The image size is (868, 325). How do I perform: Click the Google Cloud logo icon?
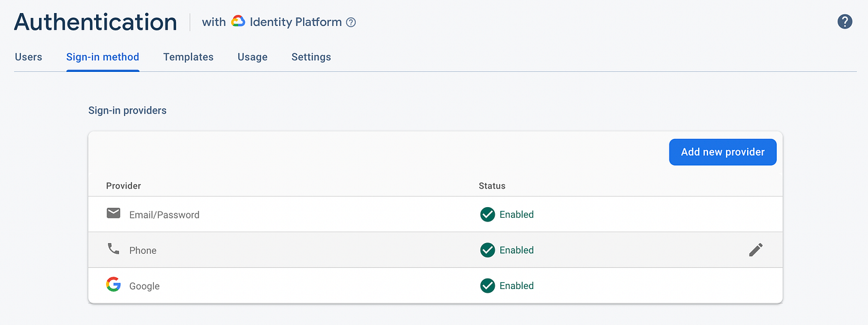pos(238,22)
